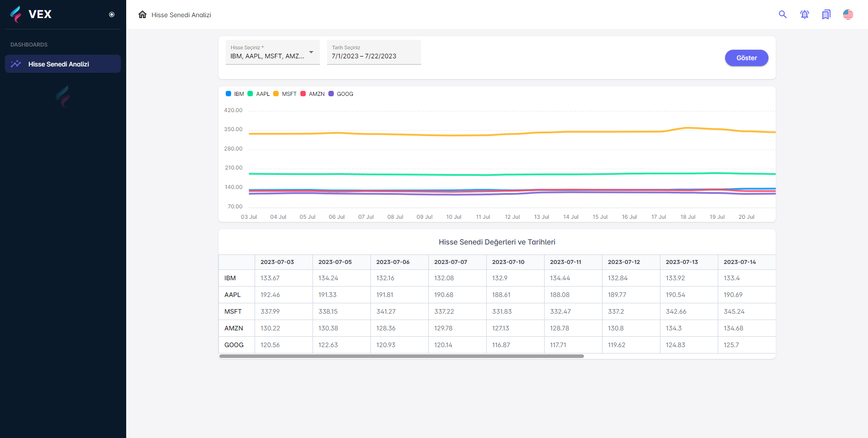Image resolution: width=868 pixels, height=438 pixels.
Task: Open the bookmarks icon
Action: (826, 14)
